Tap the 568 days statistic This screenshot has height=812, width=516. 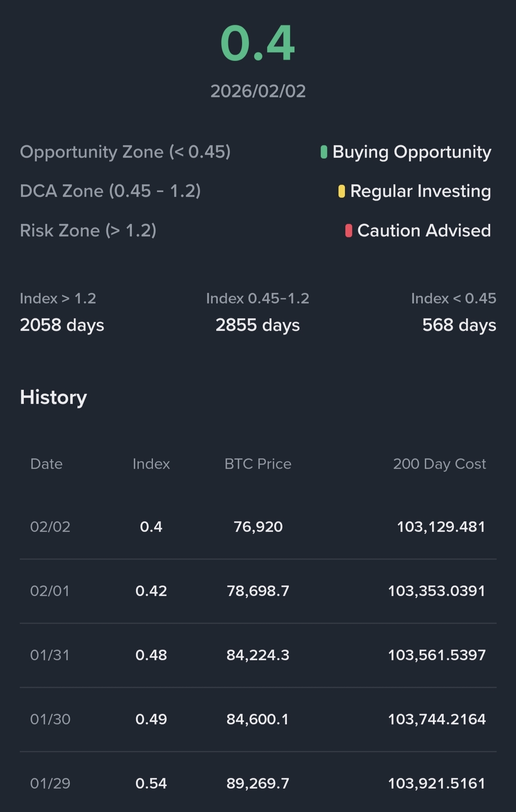coord(459,325)
